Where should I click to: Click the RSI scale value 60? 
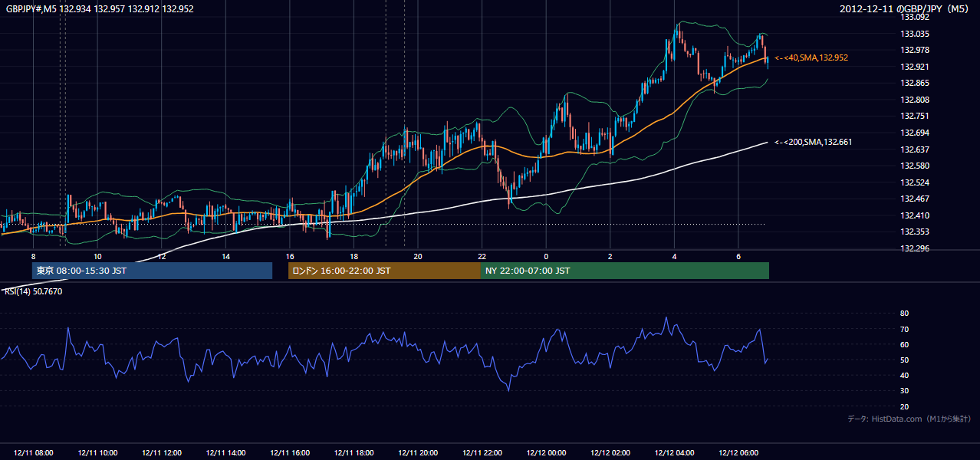click(904, 344)
